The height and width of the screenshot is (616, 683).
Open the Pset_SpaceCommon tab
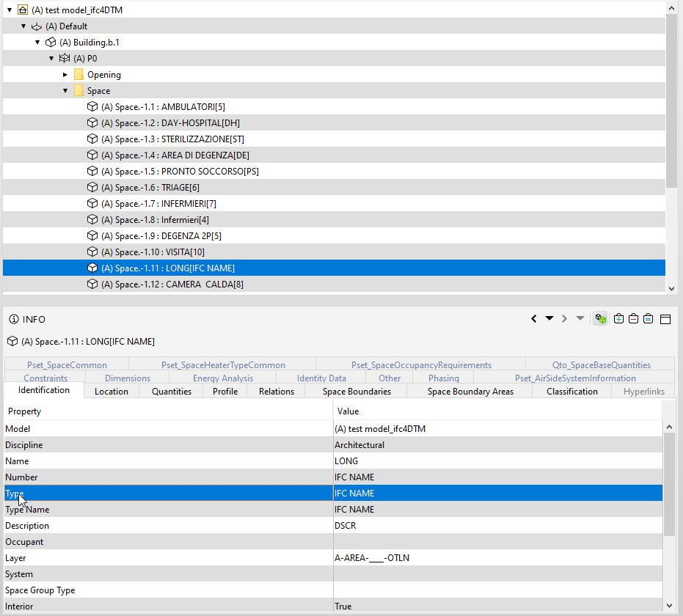tap(67, 364)
